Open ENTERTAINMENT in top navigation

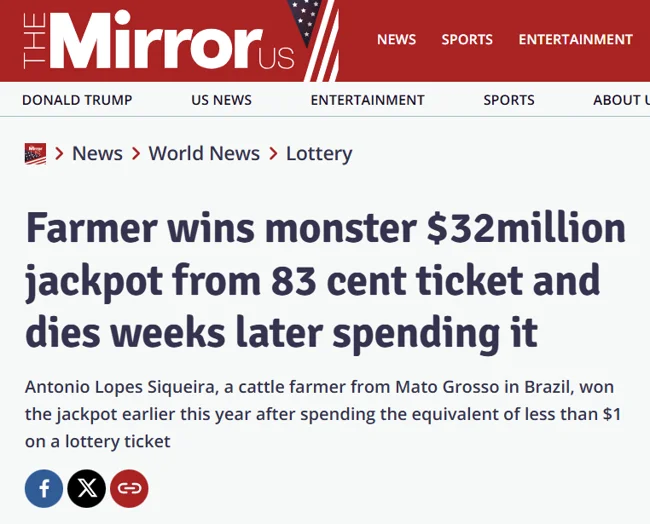(575, 40)
